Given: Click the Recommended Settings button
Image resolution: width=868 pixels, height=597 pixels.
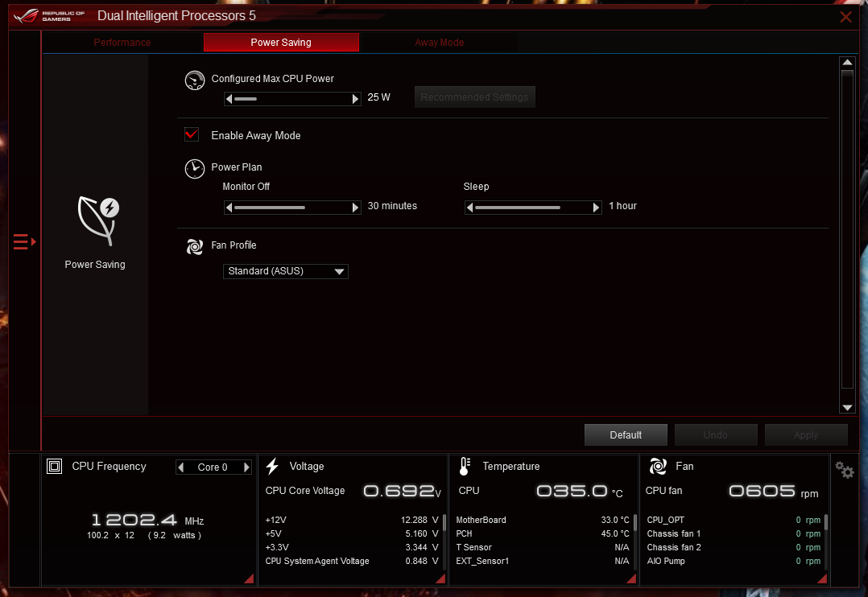Looking at the screenshot, I should [474, 97].
